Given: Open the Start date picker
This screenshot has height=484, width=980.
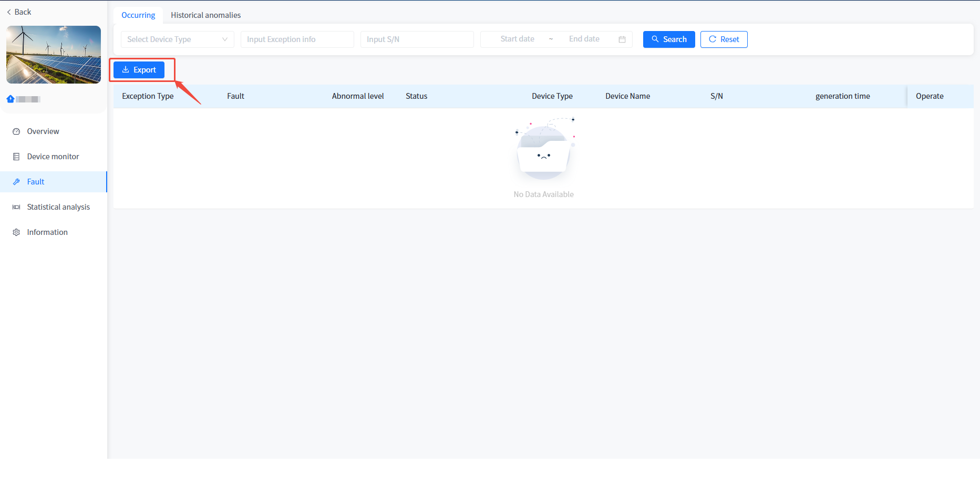Looking at the screenshot, I should (517, 39).
